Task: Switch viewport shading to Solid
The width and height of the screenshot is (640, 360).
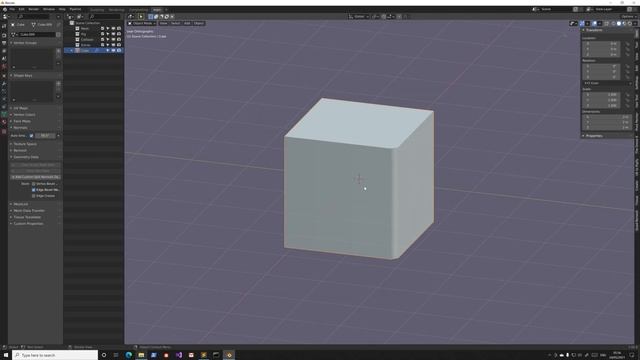Action: pyautogui.click(x=619, y=24)
